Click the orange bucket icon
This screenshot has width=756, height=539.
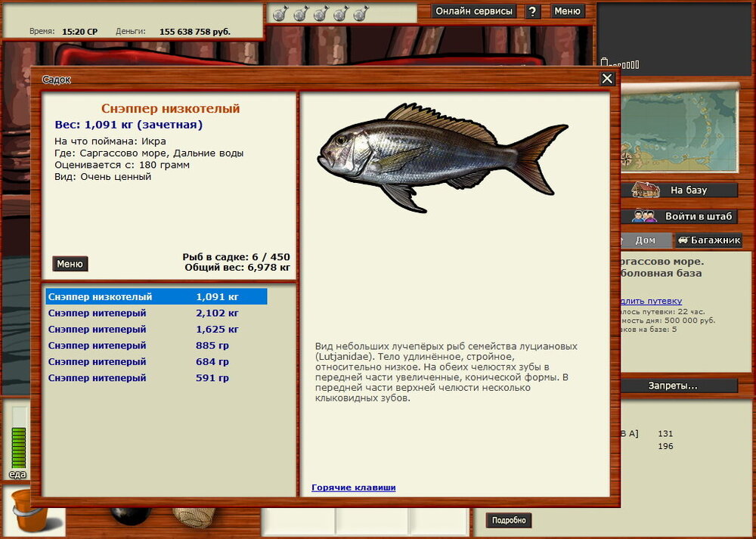29,510
